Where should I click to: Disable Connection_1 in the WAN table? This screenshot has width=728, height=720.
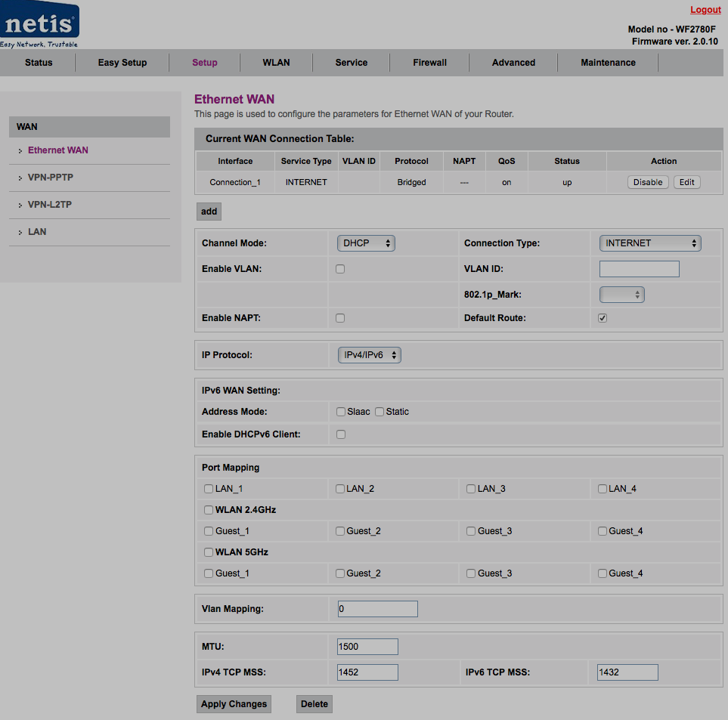[648, 182]
